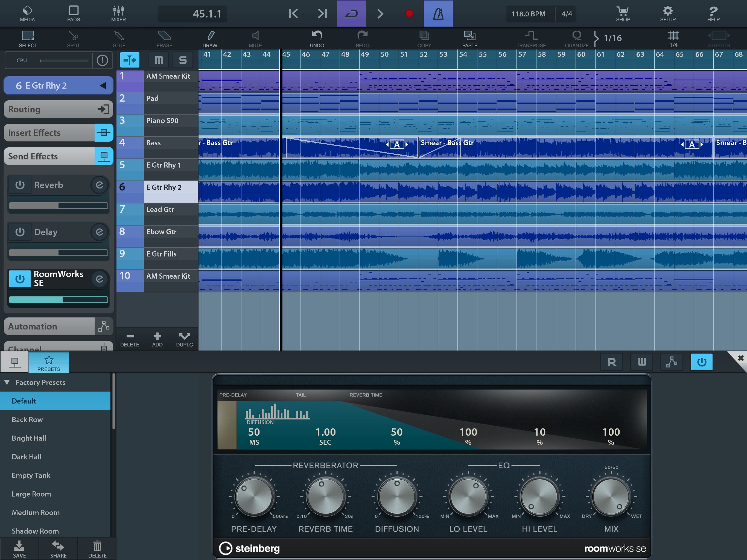747x560 pixels.
Task: Expand the Routing section
Action: tap(58, 109)
